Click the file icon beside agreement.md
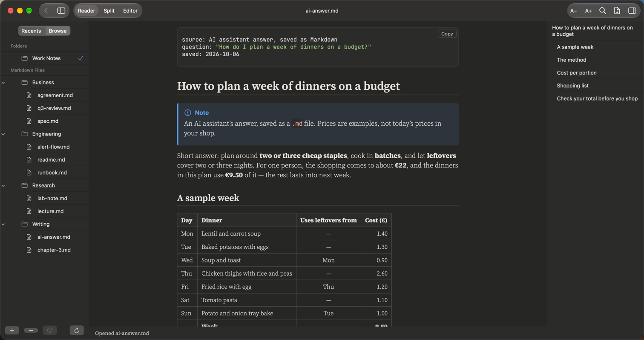 [x=29, y=95]
